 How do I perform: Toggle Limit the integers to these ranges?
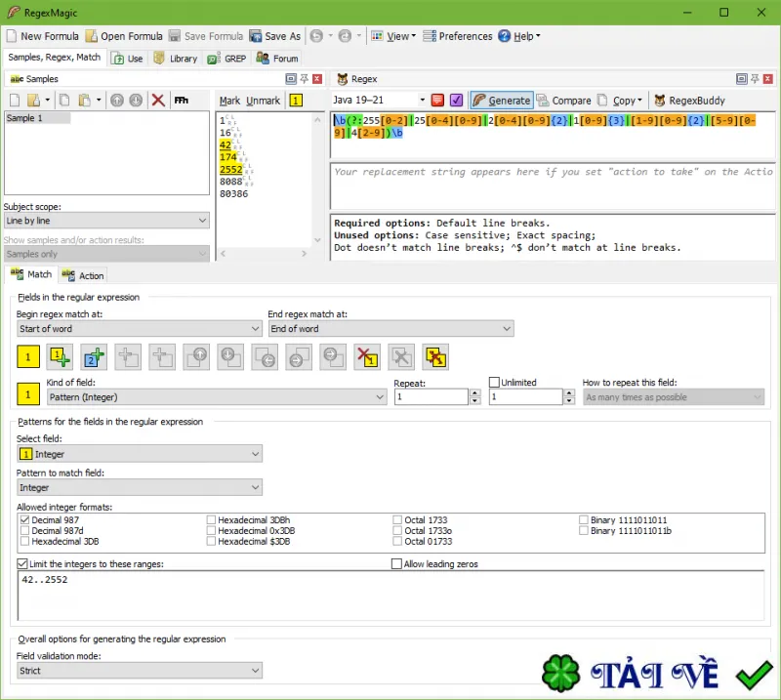pyautogui.click(x=21, y=563)
